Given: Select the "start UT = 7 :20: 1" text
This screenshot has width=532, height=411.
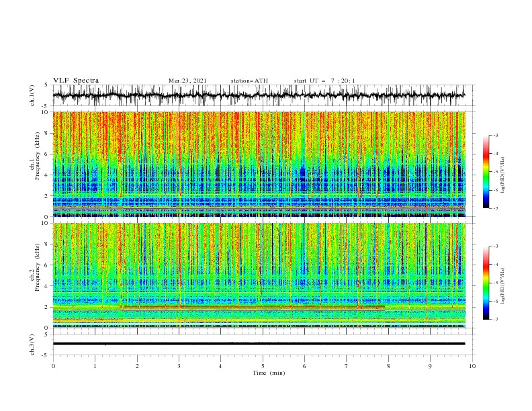Looking at the screenshot, I should pos(324,81).
